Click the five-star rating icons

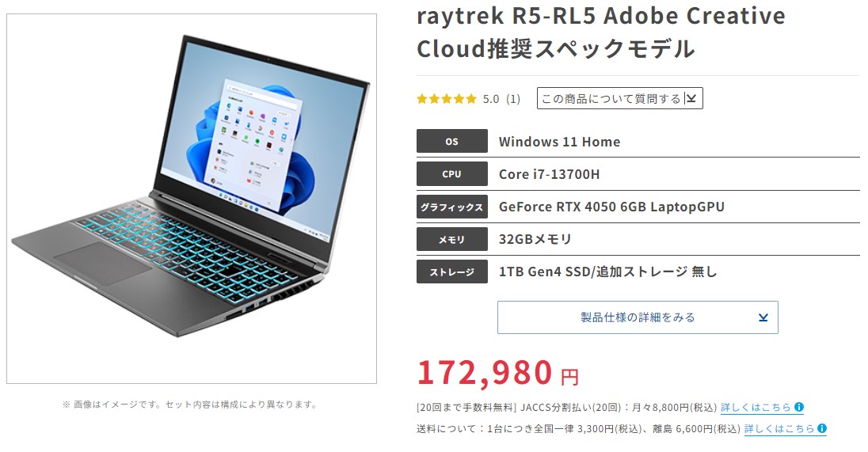446,99
